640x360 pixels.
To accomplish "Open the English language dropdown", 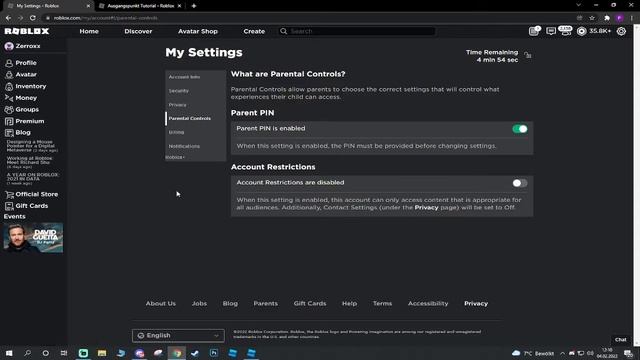I will click(x=178, y=336).
